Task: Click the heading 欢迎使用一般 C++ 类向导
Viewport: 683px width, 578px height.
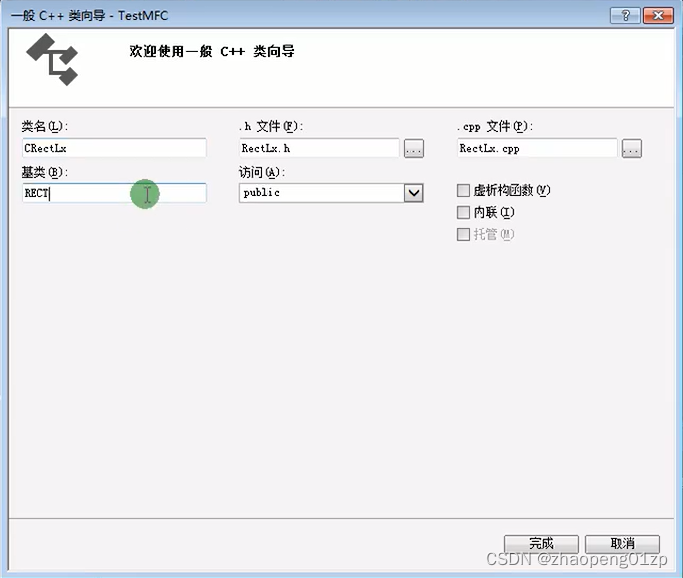Action: (212, 51)
